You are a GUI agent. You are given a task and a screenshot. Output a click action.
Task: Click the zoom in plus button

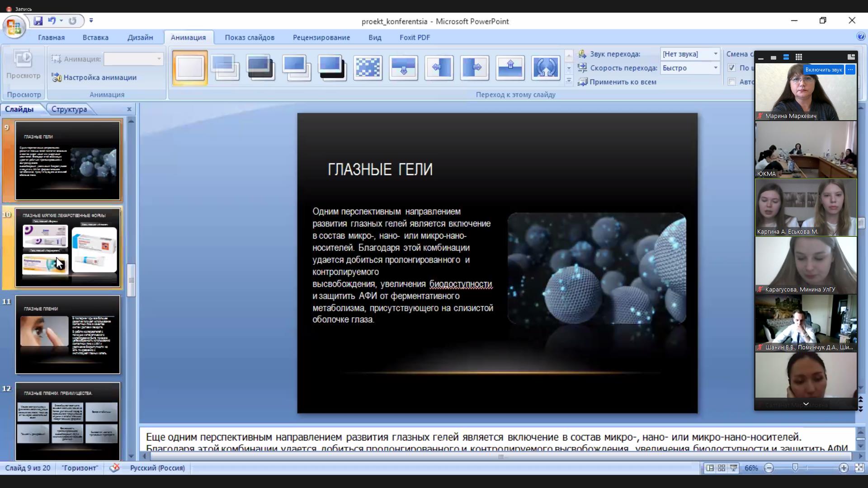coord(844,468)
